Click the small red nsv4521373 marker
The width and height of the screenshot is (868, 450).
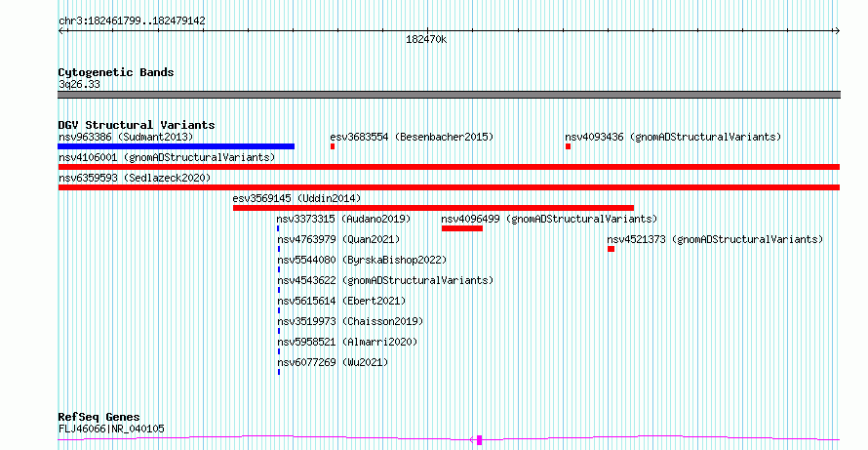[612, 249]
